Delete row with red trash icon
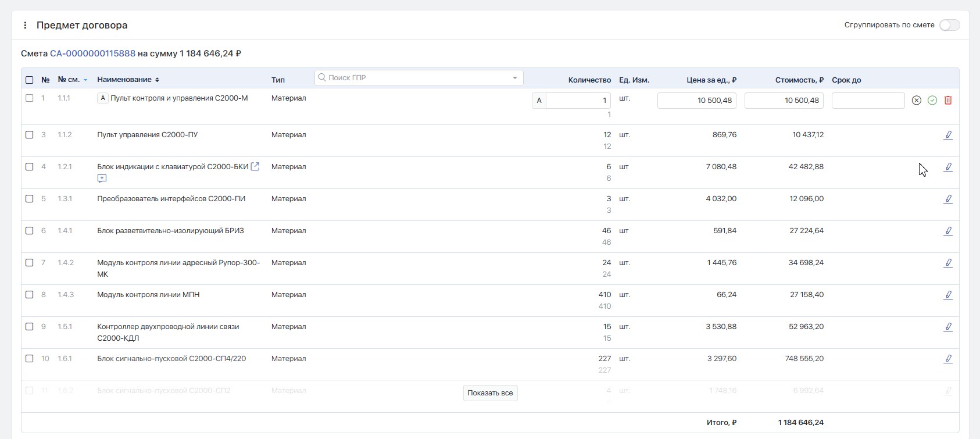980x439 pixels. point(948,101)
